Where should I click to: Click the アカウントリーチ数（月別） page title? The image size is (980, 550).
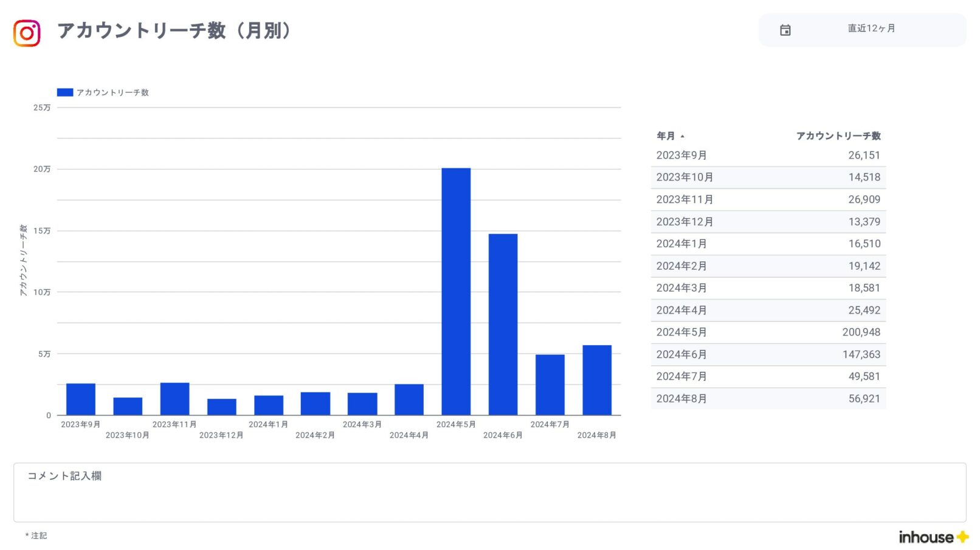pyautogui.click(x=174, y=30)
